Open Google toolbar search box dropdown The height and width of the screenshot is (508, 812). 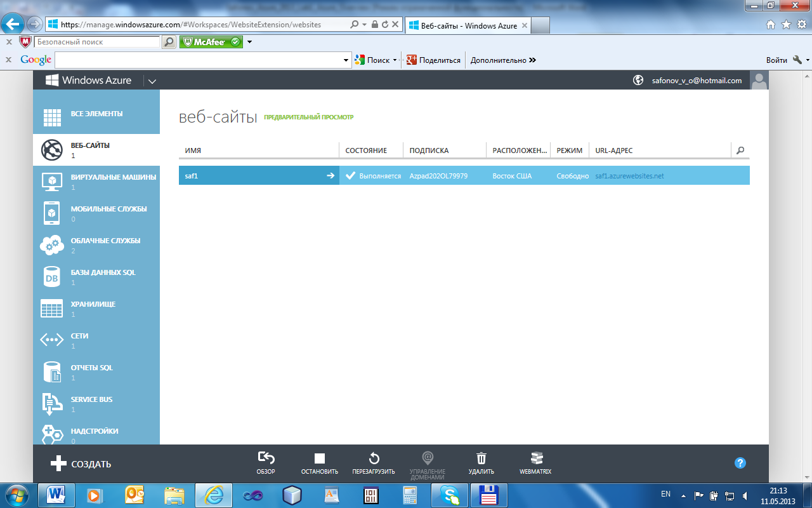click(346, 60)
